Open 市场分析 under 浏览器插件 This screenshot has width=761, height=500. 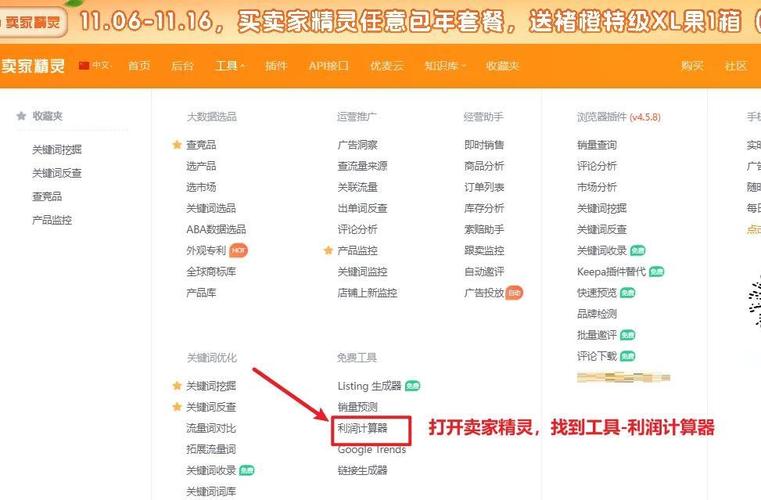click(x=597, y=187)
